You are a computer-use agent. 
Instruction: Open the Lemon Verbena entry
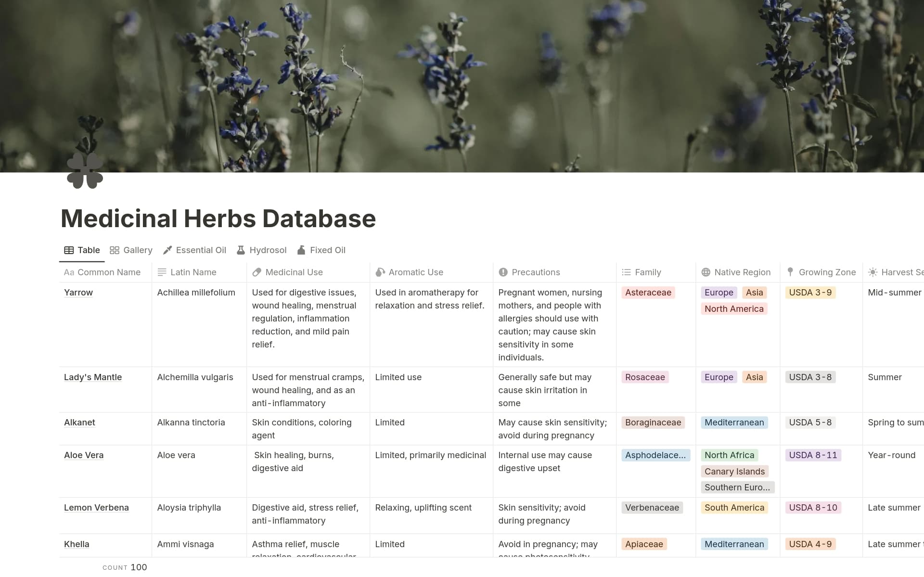coord(96,508)
